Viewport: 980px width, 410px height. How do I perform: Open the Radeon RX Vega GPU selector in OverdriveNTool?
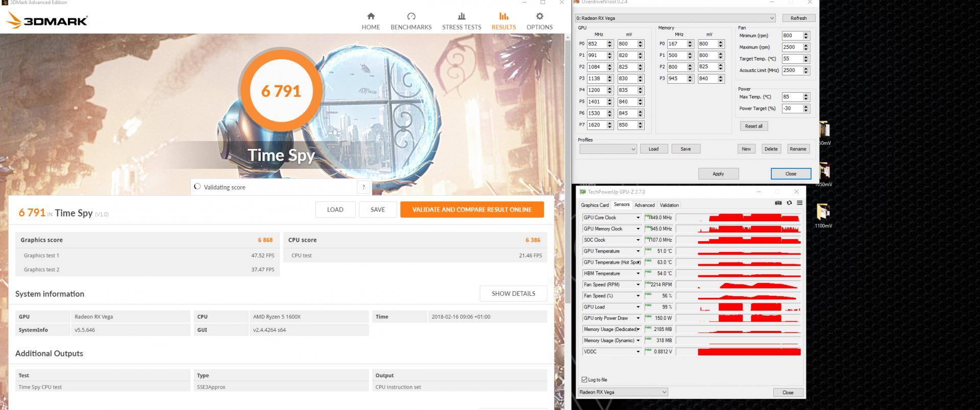click(675, 18)
